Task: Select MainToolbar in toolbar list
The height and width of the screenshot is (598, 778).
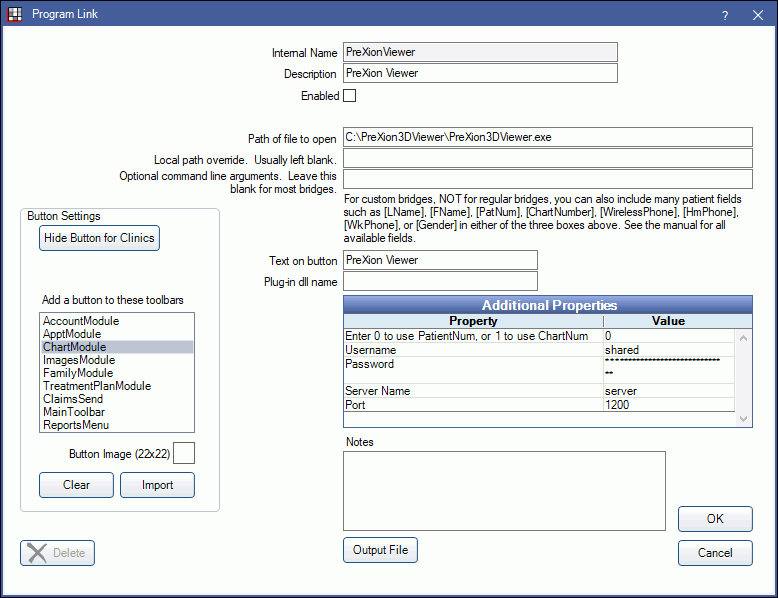Action: click(x=117, y=412)
